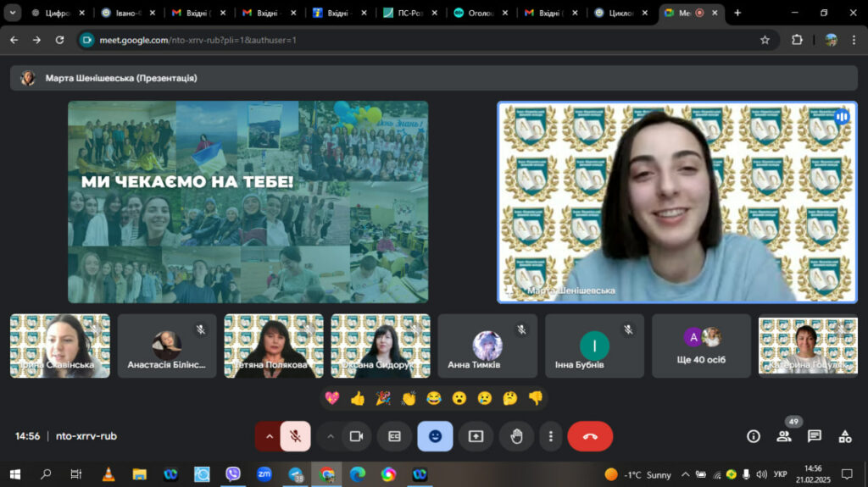Image resolution: width=868 pixels, height=487 pixels.
Task: Toggle the camera on or off
Action: coord(356,436)
